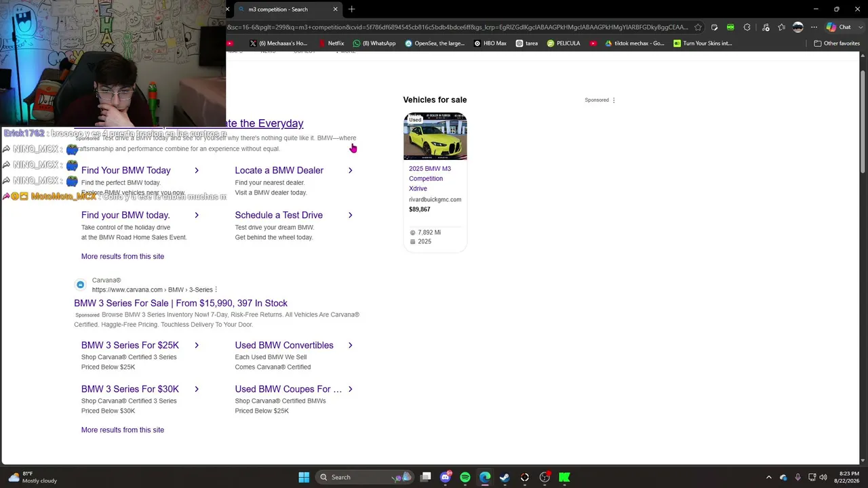Open the Carvana result three-dot options

point(216,290)
